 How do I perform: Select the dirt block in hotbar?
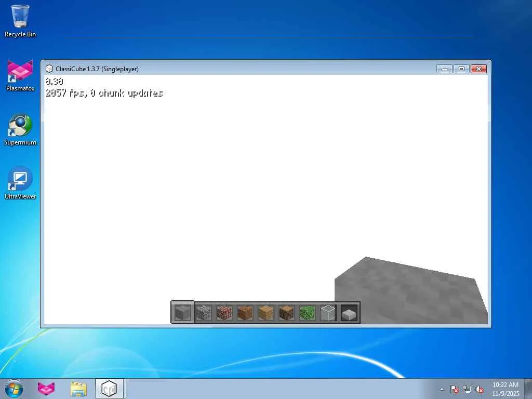coord(245,313)
